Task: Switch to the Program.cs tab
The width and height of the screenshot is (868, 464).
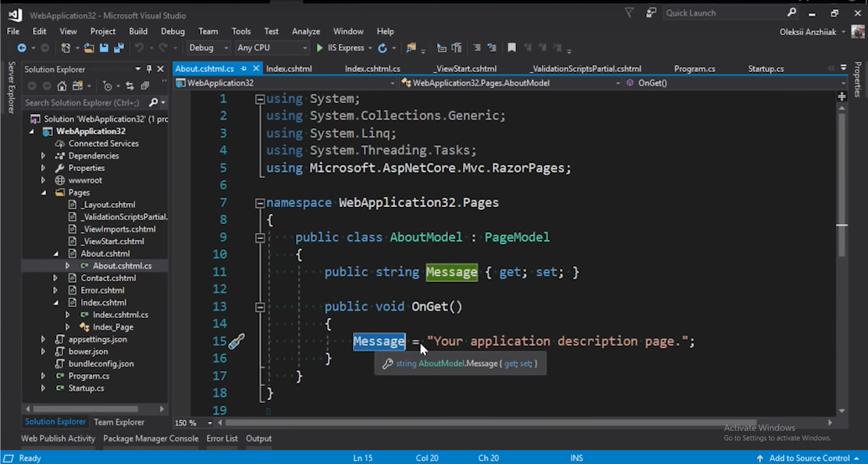Action: (x=695, y=70)
